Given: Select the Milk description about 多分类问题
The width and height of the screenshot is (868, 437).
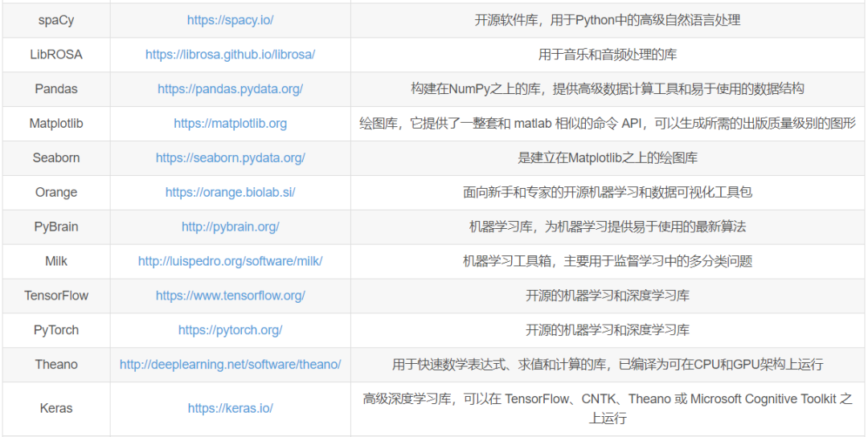Looking at the screenshot, I should coord(608,261).
